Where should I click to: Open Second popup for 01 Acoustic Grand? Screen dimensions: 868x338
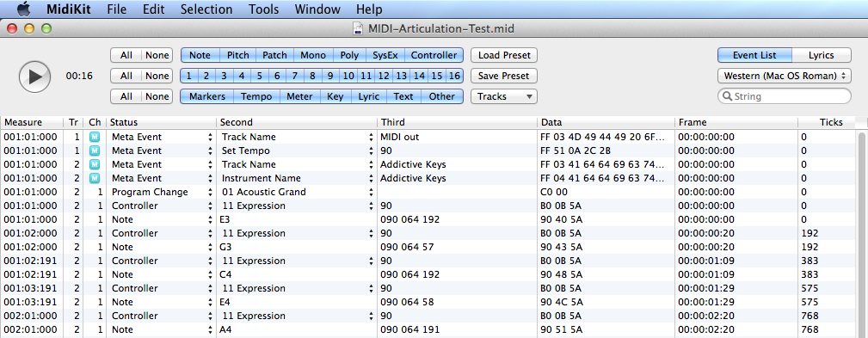coord(371,192)
